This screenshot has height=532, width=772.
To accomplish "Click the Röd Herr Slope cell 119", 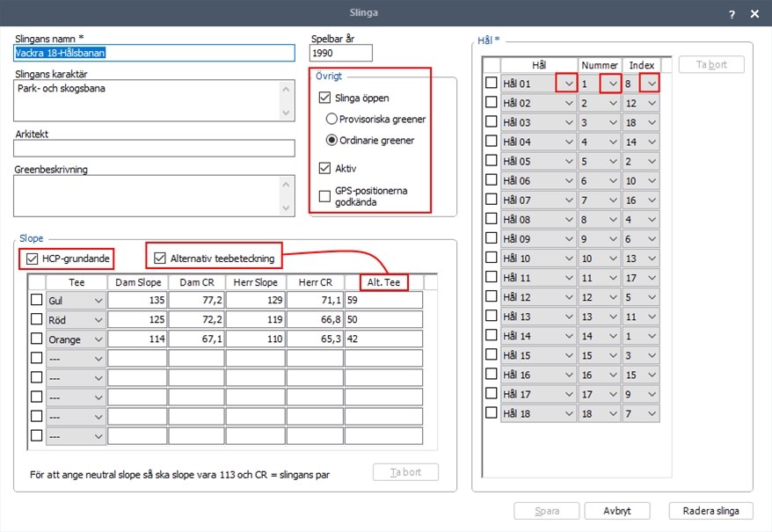I will click(256, 320).
